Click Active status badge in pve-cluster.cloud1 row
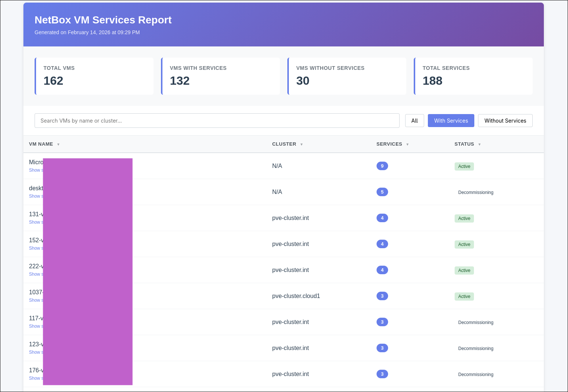 [x=464, y=297]
